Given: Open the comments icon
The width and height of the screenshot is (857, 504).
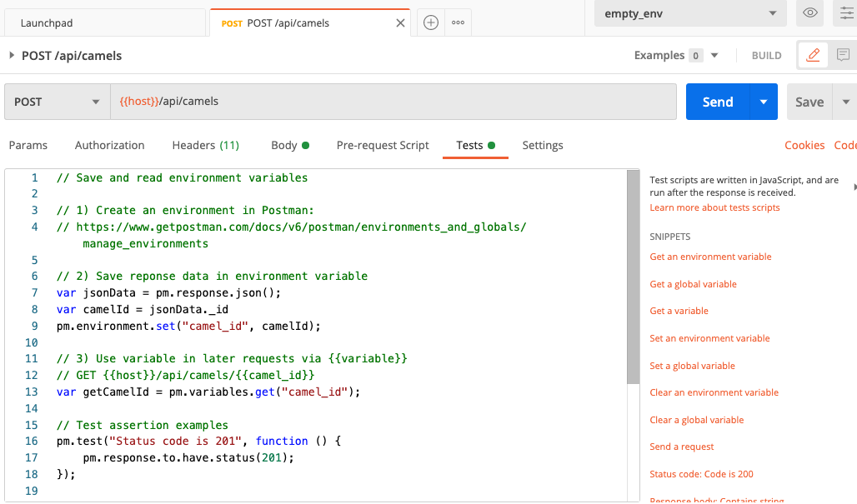Looking at the screenshot, I should point(843,55).
